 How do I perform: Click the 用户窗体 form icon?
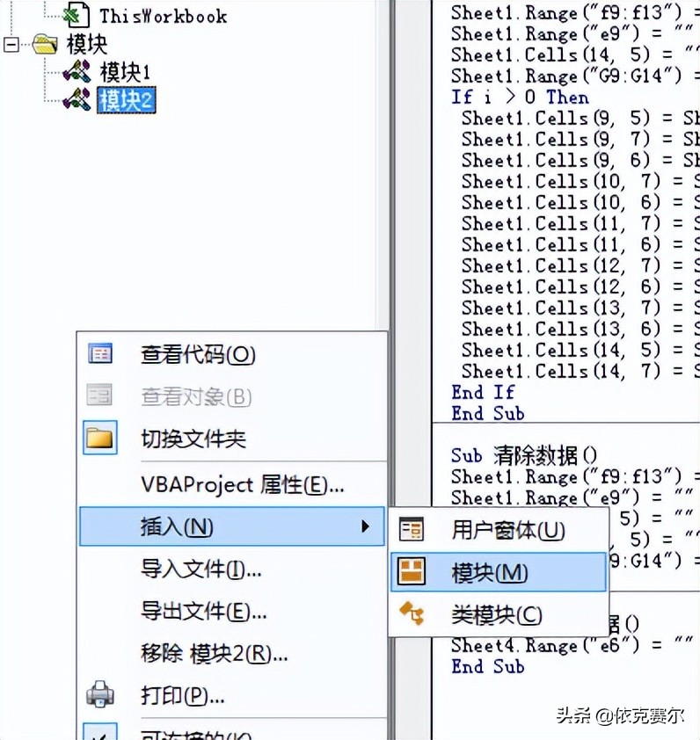(412, 529)
